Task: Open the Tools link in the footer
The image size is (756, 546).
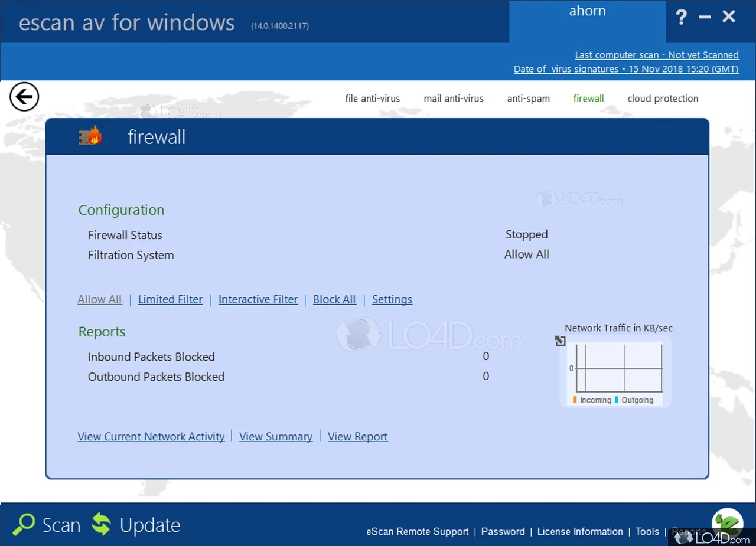Action: point(647,532)
